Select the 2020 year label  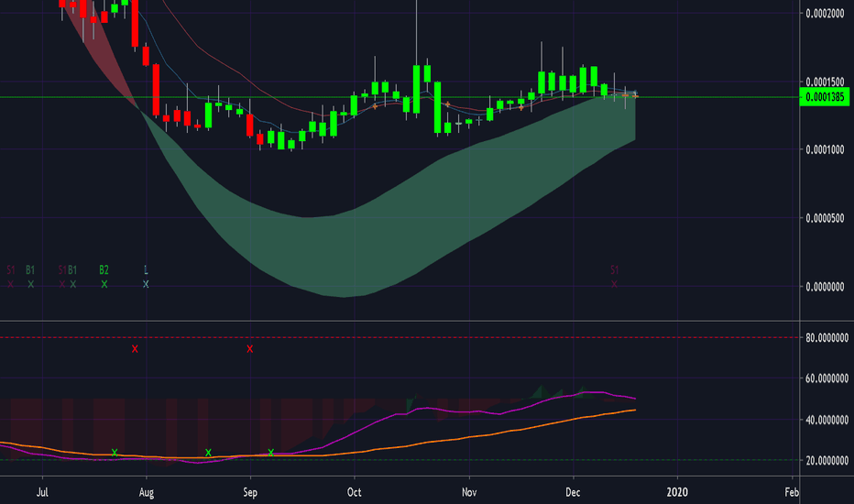(677, 493)
